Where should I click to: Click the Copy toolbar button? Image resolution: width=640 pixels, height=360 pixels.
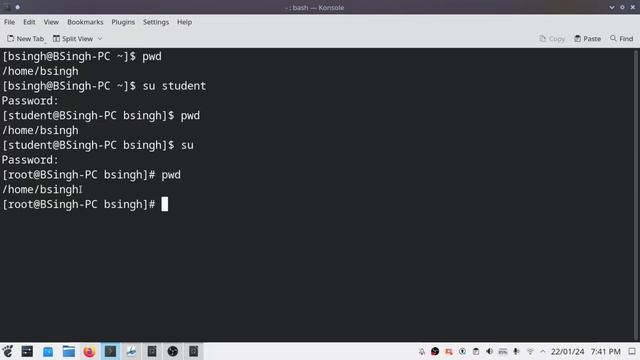pyautogui.click(x=552, y=39)
